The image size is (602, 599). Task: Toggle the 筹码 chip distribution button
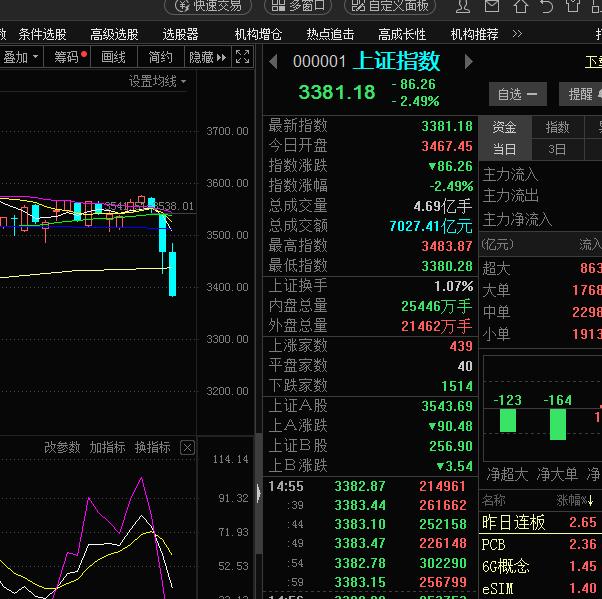68,57
